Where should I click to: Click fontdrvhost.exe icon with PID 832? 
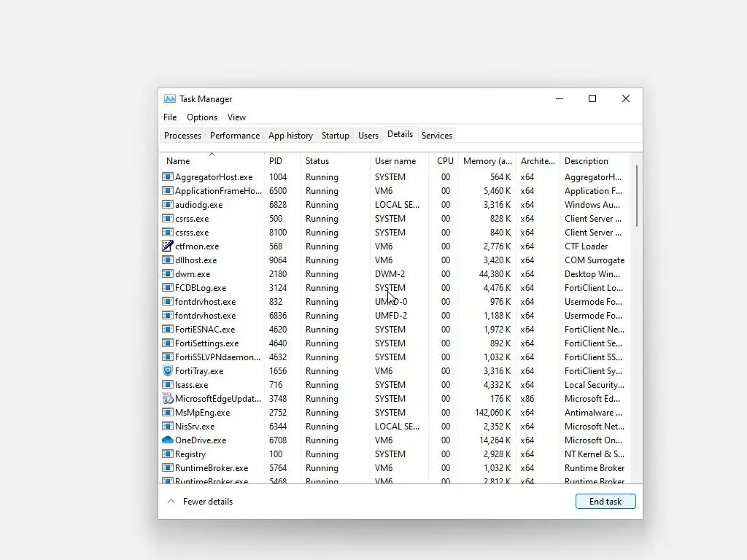[168, 301]
